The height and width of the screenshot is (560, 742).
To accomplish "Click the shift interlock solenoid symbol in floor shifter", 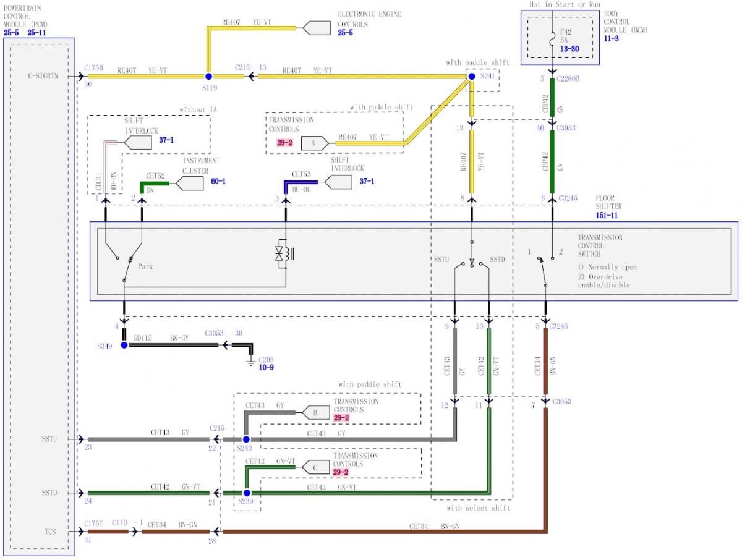I will 285,255.
